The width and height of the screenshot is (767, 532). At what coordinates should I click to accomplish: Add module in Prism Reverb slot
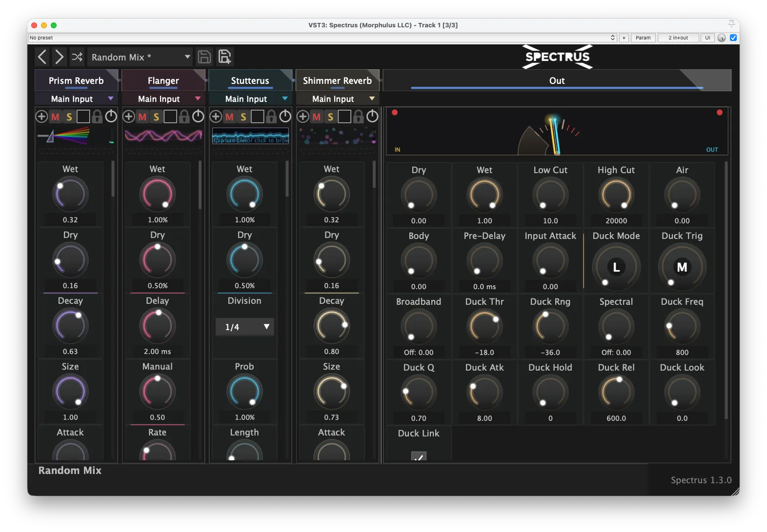pyautogui.click(x=41, y=117)
